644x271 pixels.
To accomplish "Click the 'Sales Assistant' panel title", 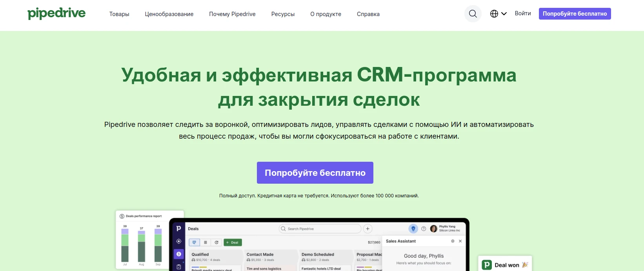I will pos(401,241).
